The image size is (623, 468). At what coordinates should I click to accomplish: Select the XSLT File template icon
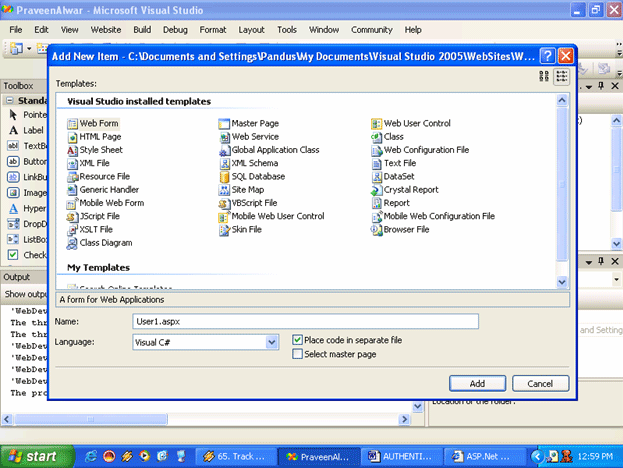click(x=72, y=230)
